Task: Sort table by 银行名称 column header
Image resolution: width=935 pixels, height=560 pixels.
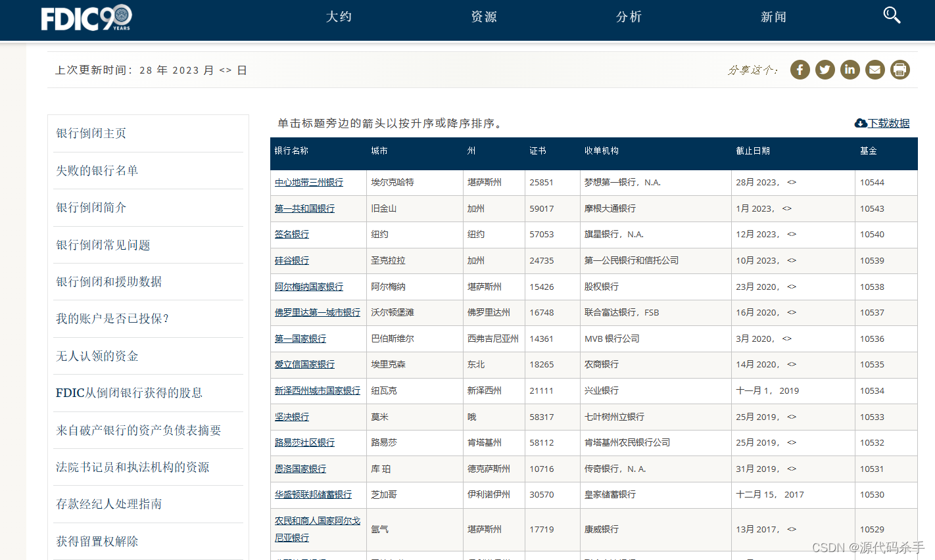Action: 291,151
